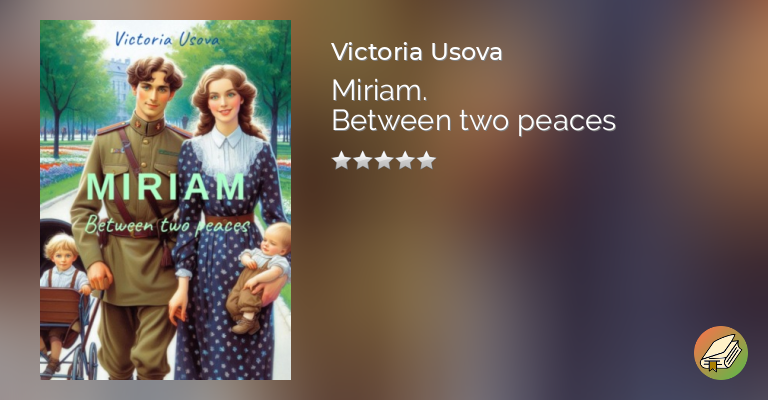Click the word Miriam in the heading
The width and height of the screenshot is (768, 400).
[379, 90]
